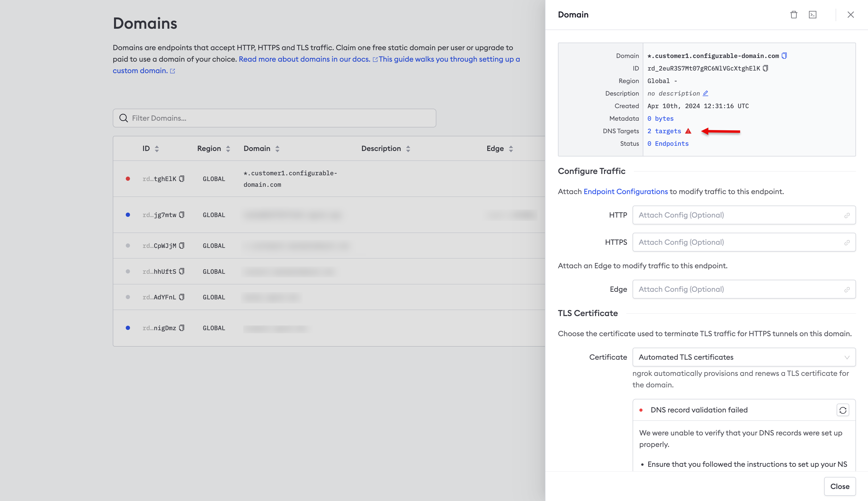This screenshot has height=501, width=868.
Task: Click the red DNS targets warning icon
Action: [x=688, y=131]
